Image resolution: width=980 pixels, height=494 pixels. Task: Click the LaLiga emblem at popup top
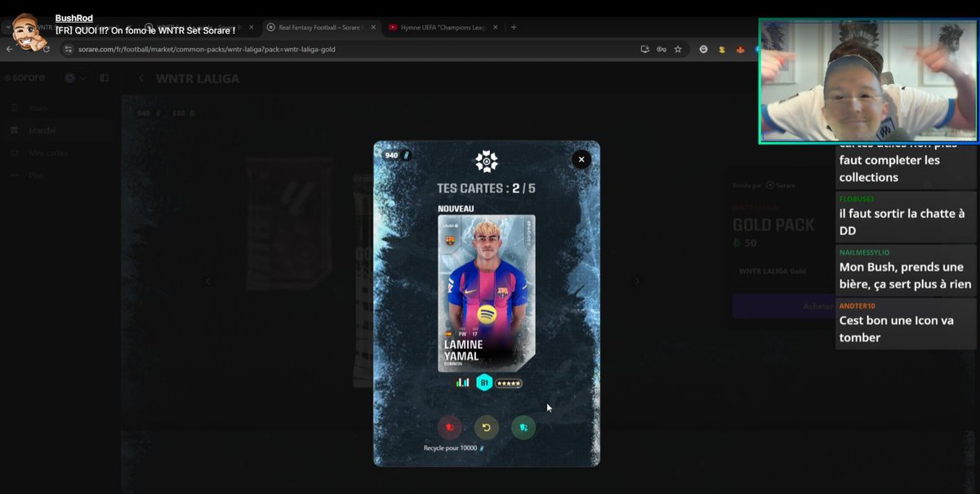(x=487, y=161)
